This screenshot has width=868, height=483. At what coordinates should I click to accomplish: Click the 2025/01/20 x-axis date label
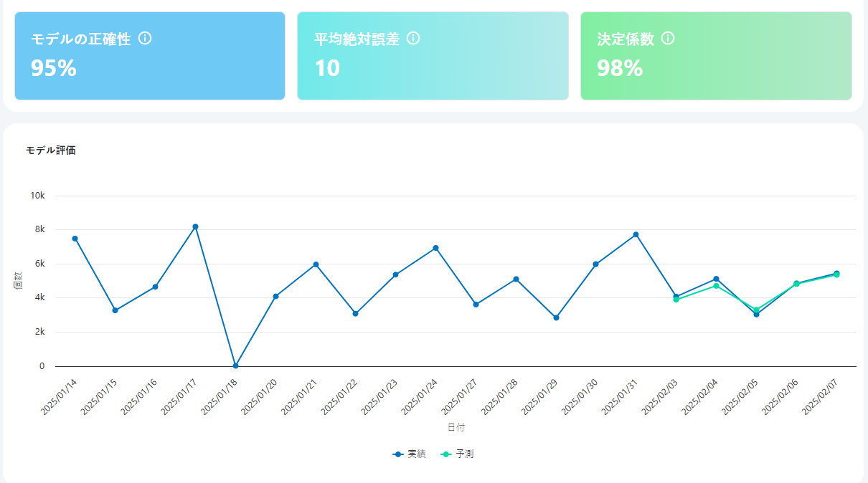(x=260, y=396)
